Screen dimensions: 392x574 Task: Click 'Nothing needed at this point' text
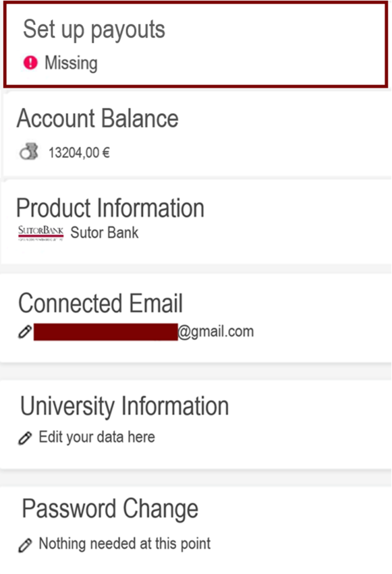tap(124, 543)
